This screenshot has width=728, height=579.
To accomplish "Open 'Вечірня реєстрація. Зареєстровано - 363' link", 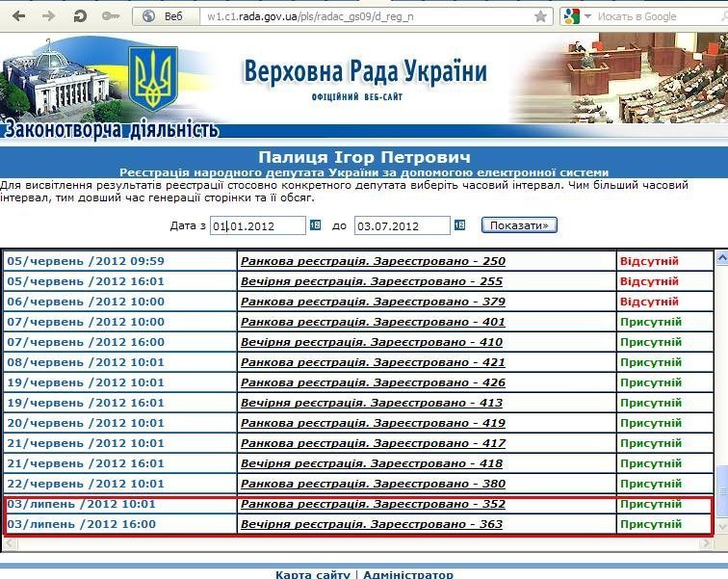I will coord(372,524).
